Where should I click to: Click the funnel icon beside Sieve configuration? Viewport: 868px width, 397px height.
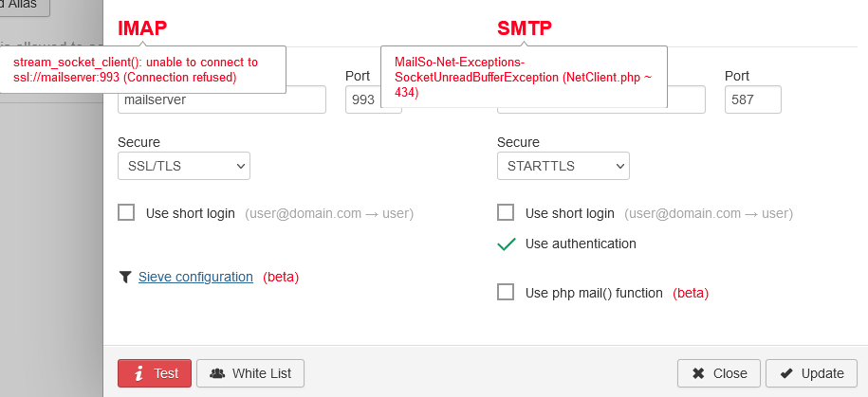[x=124, y=277]
